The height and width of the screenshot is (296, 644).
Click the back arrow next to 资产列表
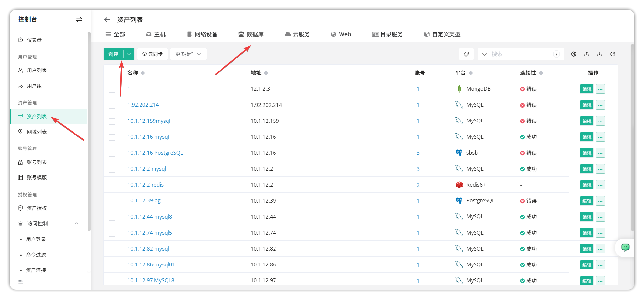point(107,20)
